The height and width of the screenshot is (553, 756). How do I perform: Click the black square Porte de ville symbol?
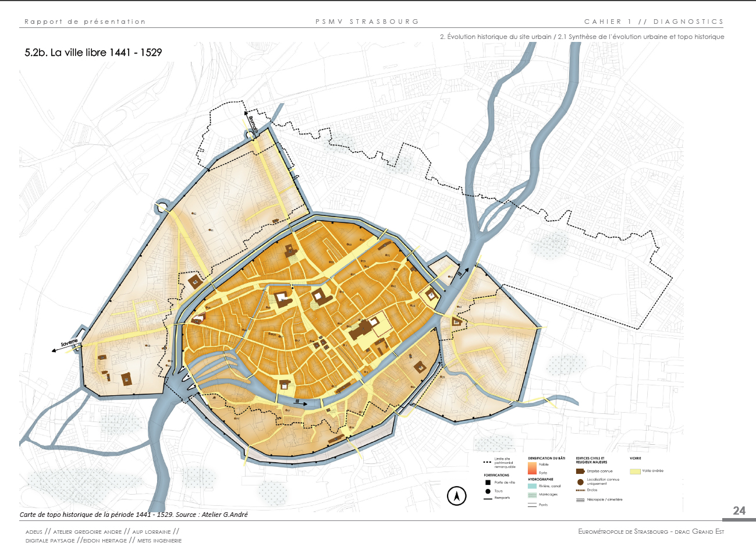[x=488, y=483]
